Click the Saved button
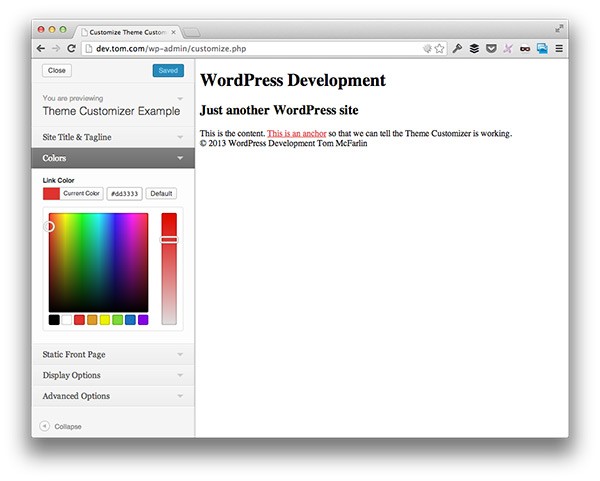 [168, 70]
